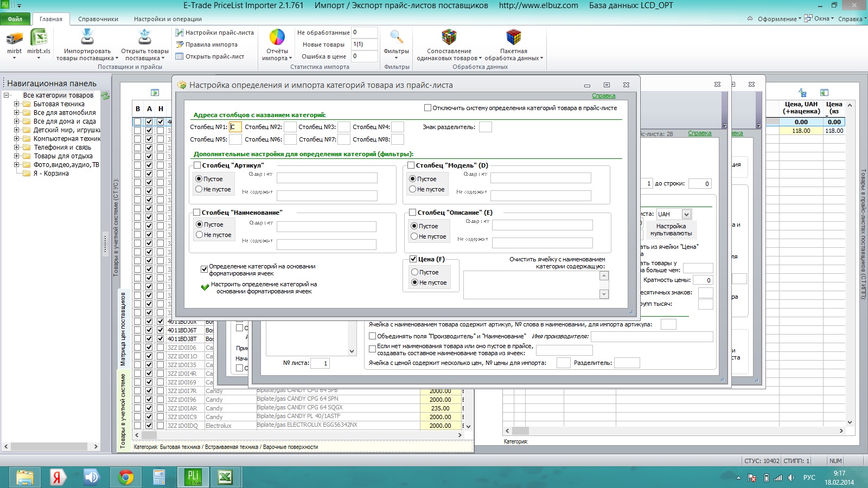Select the Товары для отдыха category
Screen dimensions: 868x488
[x=63, y=156]
